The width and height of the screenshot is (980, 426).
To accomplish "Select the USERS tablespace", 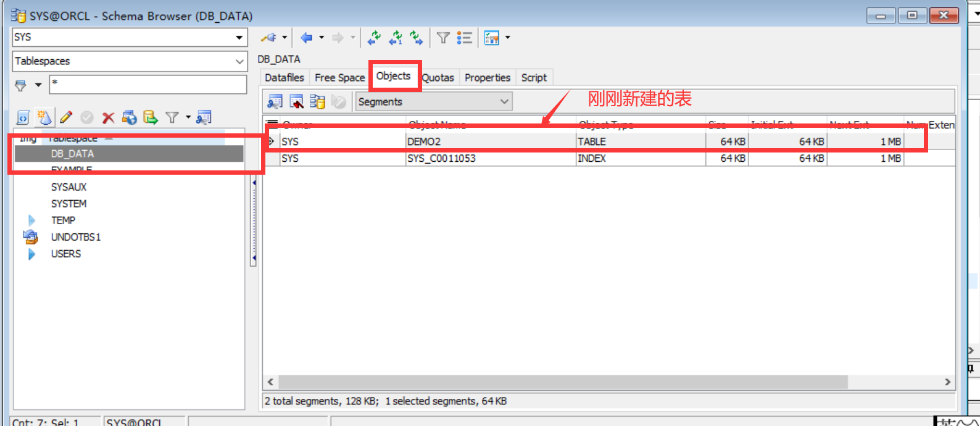I will coord(66,254).
